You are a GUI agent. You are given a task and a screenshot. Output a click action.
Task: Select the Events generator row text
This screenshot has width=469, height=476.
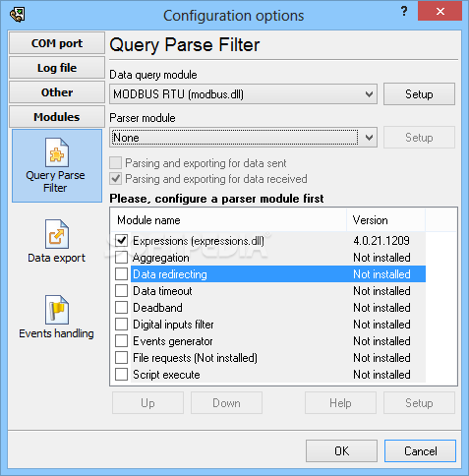tap(173, 341)
